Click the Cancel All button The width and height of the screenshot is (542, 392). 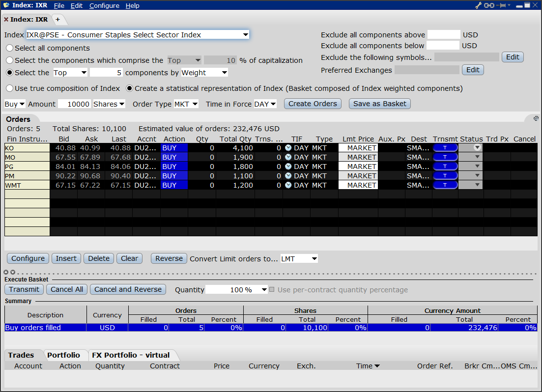pyautogui.click(x=67, y=289)
